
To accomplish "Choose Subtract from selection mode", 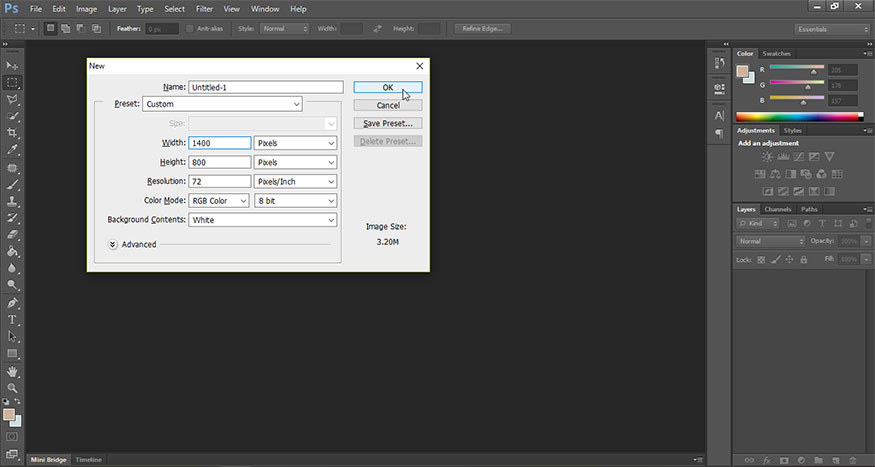I will click(81, 28).
